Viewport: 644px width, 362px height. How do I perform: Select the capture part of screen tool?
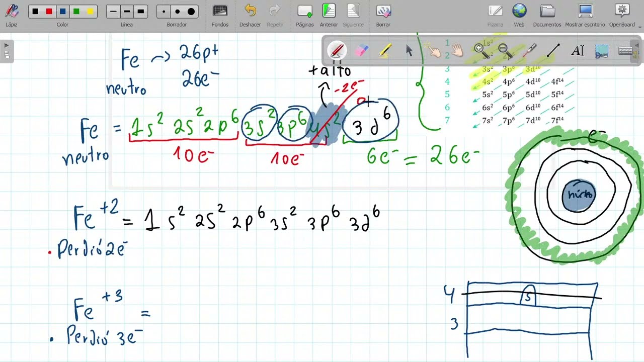(602, 50)
